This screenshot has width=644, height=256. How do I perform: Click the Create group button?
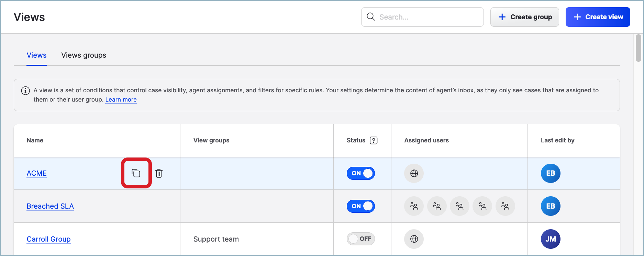tap(524, 17)
